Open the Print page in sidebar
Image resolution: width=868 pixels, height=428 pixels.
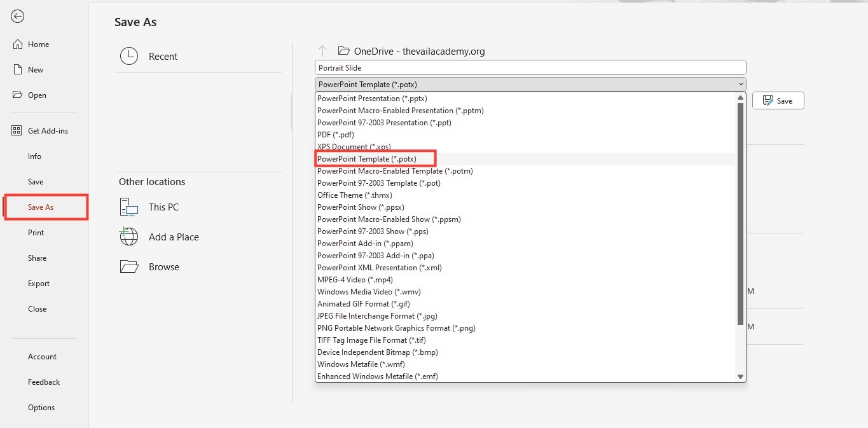(x=36, y=233)
